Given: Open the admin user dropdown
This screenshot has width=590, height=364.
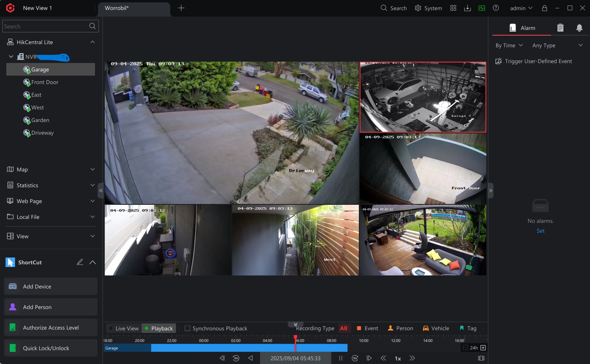Looking at the screenshot, I should pos(521,8).
